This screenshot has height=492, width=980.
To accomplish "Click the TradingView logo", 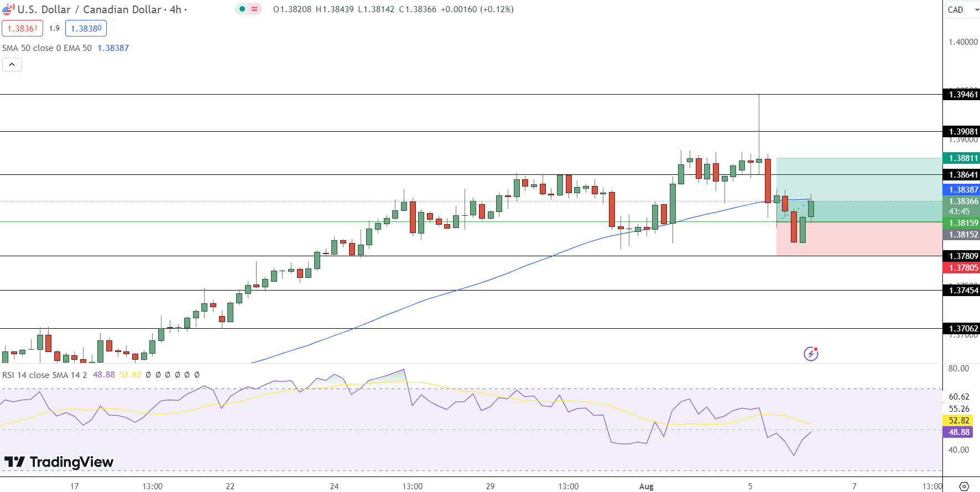I will 59,462.
